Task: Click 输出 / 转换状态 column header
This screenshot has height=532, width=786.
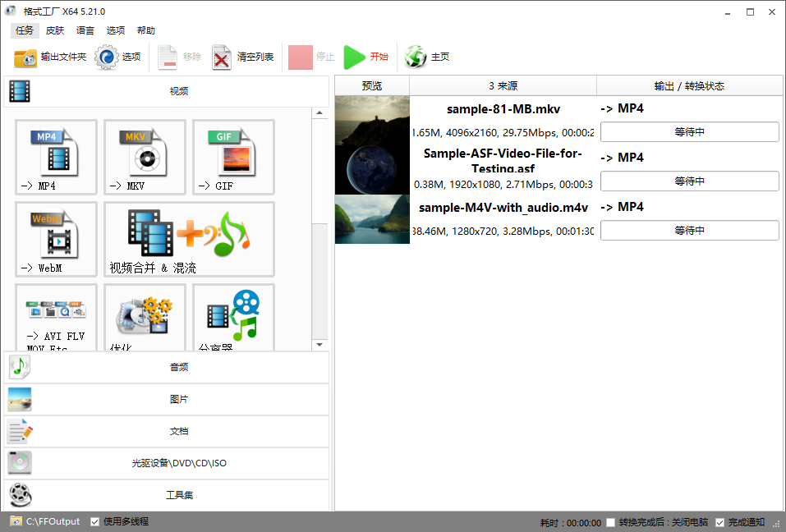Action: (x=689, y=85)
